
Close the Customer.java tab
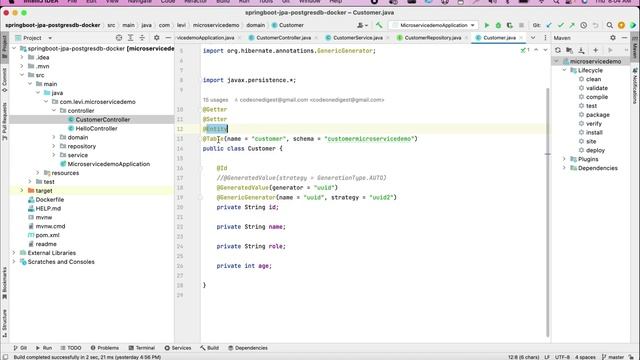(x=521, y=38)
